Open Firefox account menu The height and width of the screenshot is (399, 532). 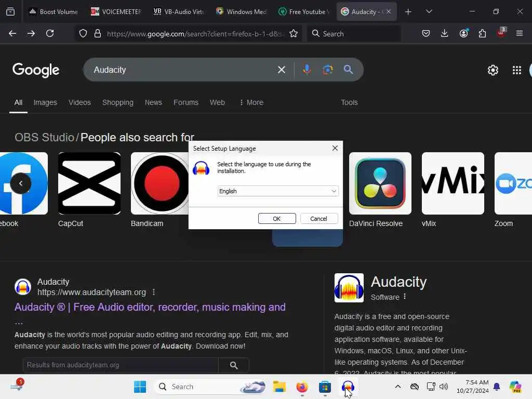[463, 33]
